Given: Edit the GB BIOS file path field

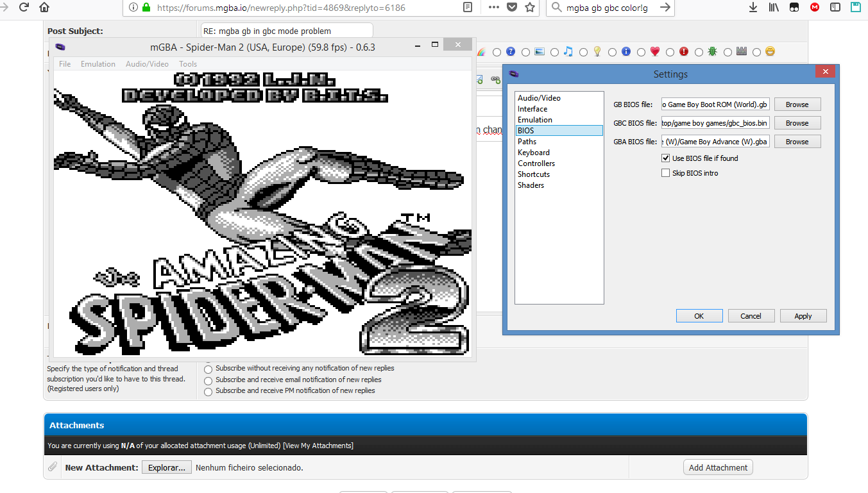Looking at the screenshot, I should click(715, 104).
